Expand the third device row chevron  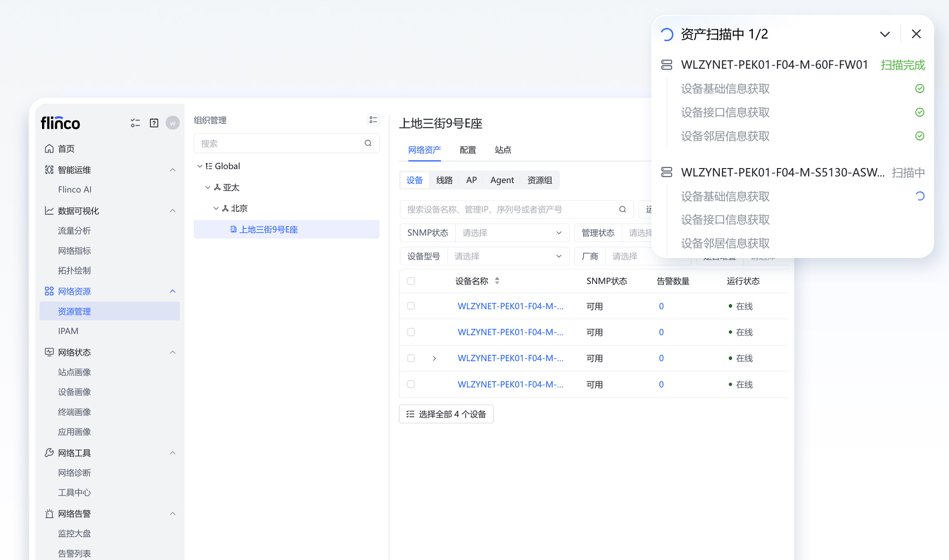(x=434, y=358)
